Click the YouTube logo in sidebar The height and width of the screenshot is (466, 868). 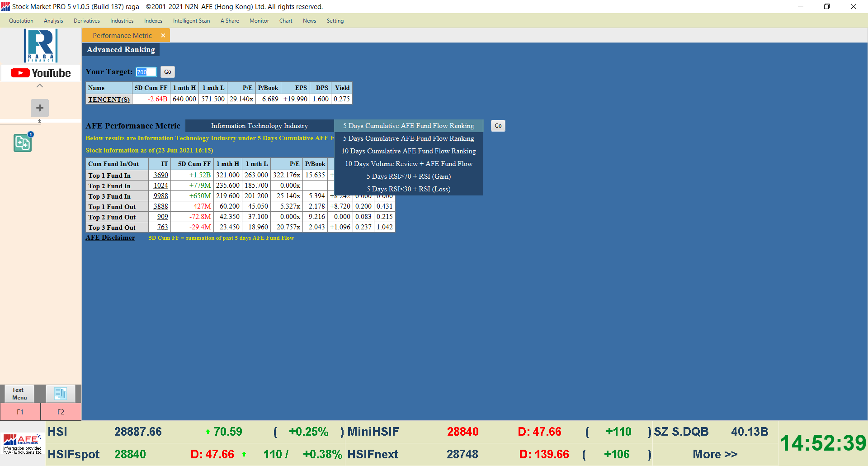[x=41, y=73]
